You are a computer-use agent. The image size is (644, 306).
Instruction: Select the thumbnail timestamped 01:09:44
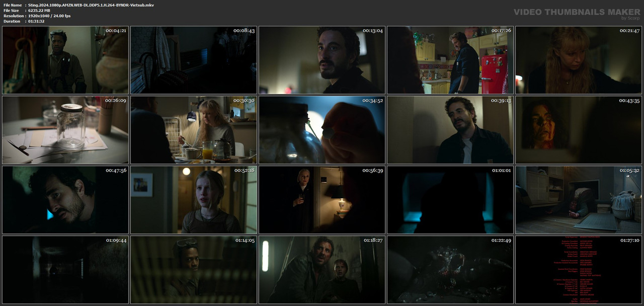(x=65, y=270)
